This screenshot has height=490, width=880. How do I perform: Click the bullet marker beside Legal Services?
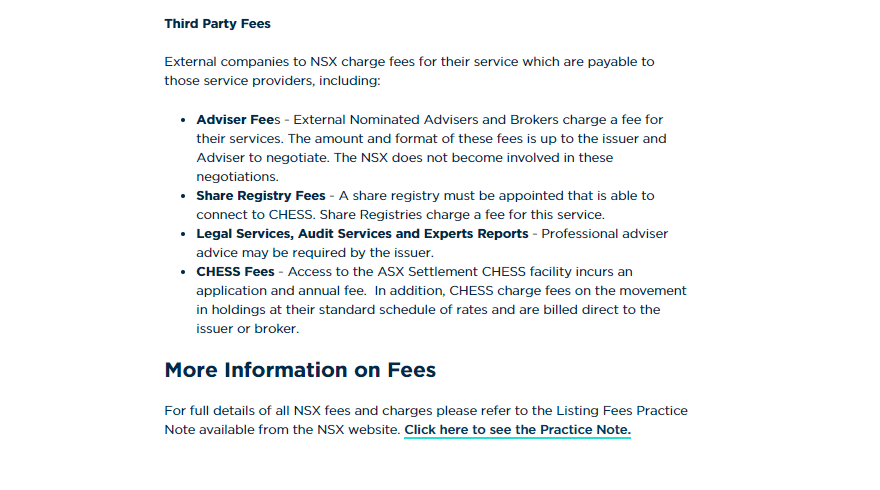point(184,234)
